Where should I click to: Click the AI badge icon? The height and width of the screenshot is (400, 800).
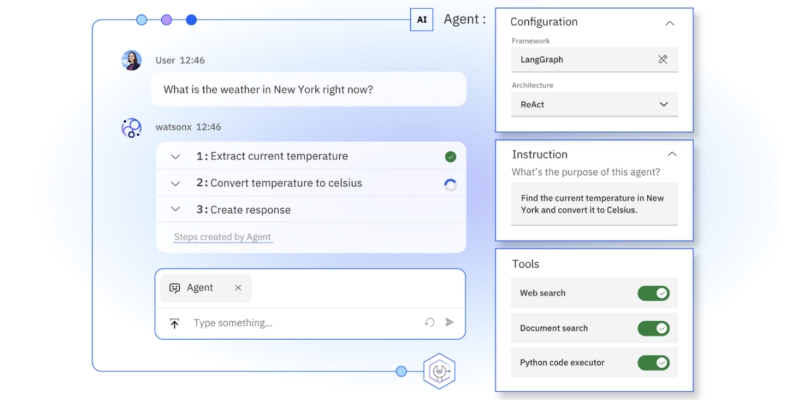click(x=421, y=20)
